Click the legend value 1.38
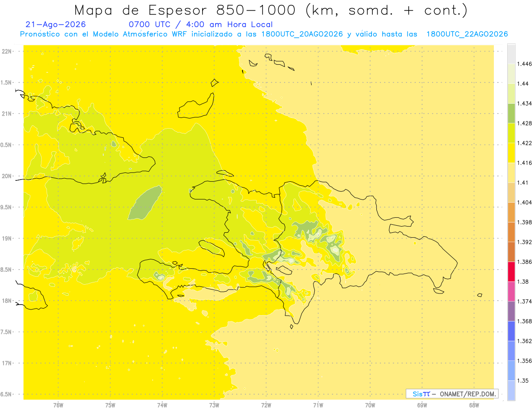The height and width of the screenshot is (411, 532). [x=524, y=282]
